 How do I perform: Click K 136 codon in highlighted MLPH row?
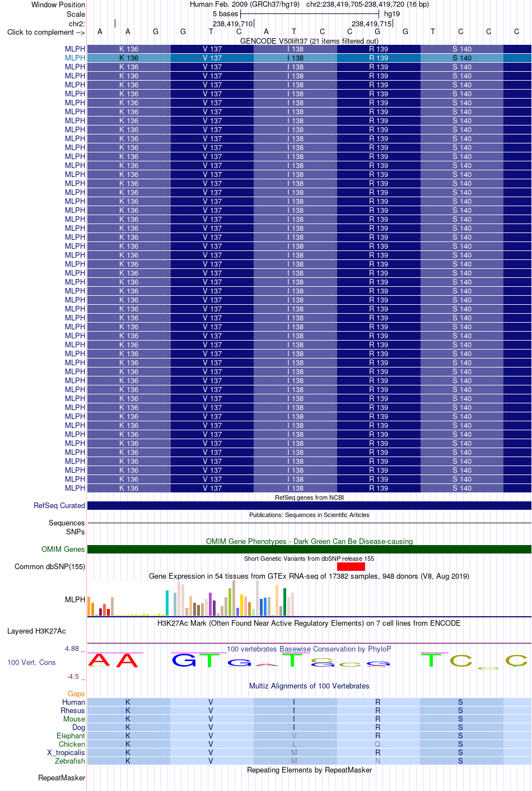129,58
